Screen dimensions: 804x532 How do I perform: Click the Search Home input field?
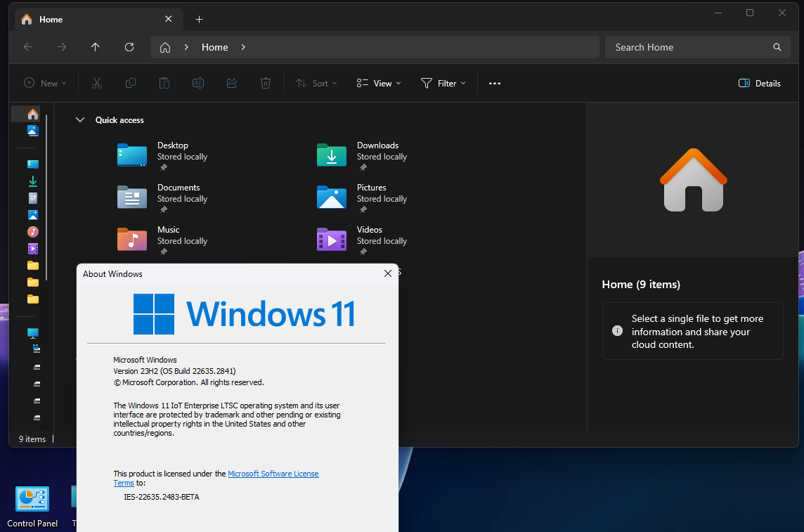(697, 47)
